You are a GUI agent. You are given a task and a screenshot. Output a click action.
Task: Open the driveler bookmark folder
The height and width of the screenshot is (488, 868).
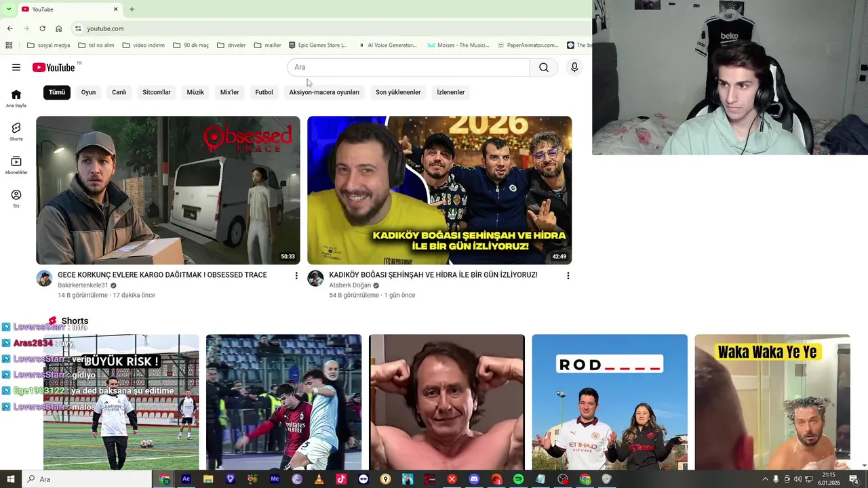tap(231, 45)
